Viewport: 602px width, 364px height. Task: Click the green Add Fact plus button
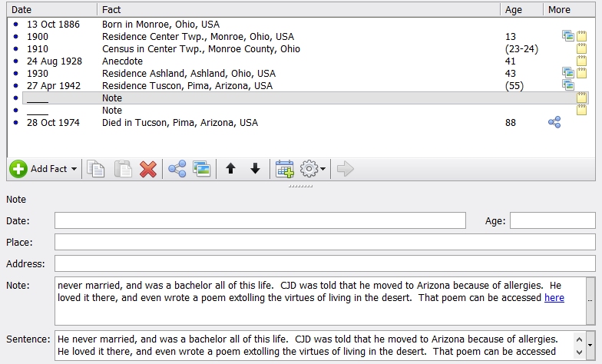click(x=18, y=169)
